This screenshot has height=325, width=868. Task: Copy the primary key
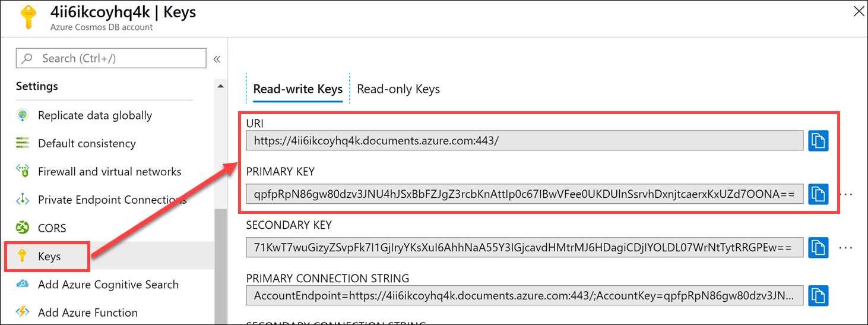[818, 194]
